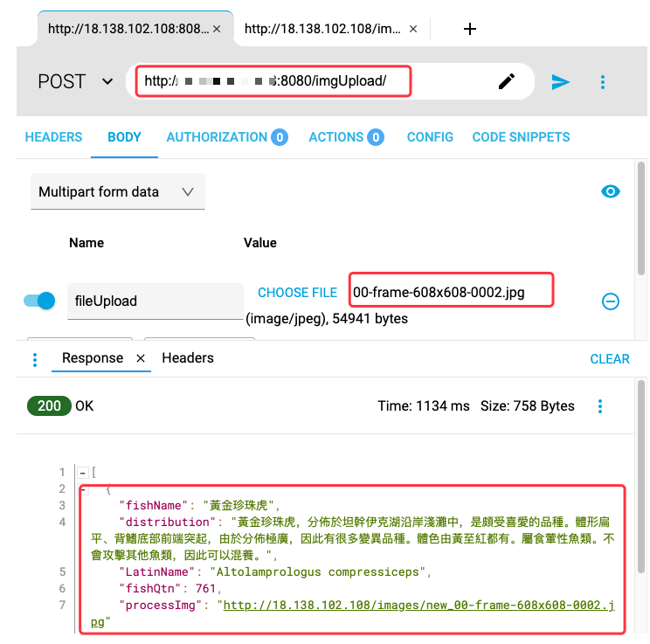Open the request options three-dot menu

point(602,81)
